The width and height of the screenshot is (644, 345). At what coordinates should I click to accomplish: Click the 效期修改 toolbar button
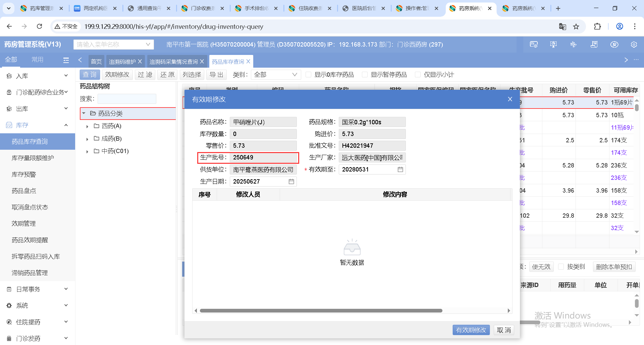coord(117,75)
